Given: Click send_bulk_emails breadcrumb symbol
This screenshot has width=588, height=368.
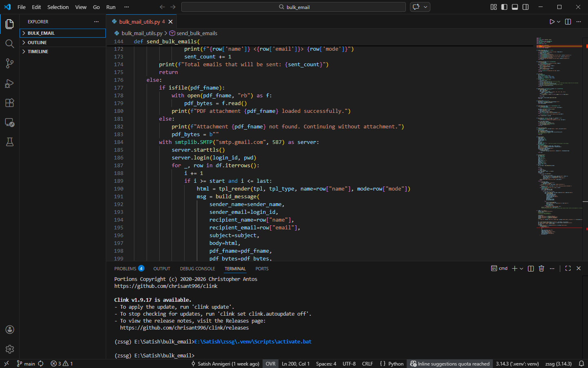Looking at the screenshot, I should 193,33.
